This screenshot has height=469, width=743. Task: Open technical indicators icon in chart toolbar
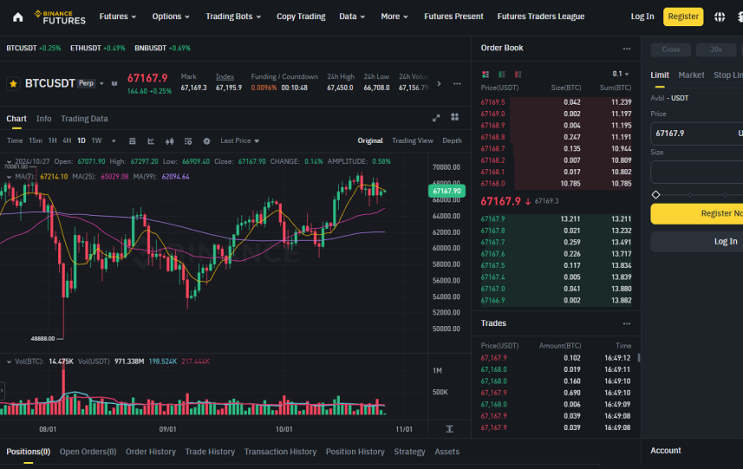click(151, 141)
